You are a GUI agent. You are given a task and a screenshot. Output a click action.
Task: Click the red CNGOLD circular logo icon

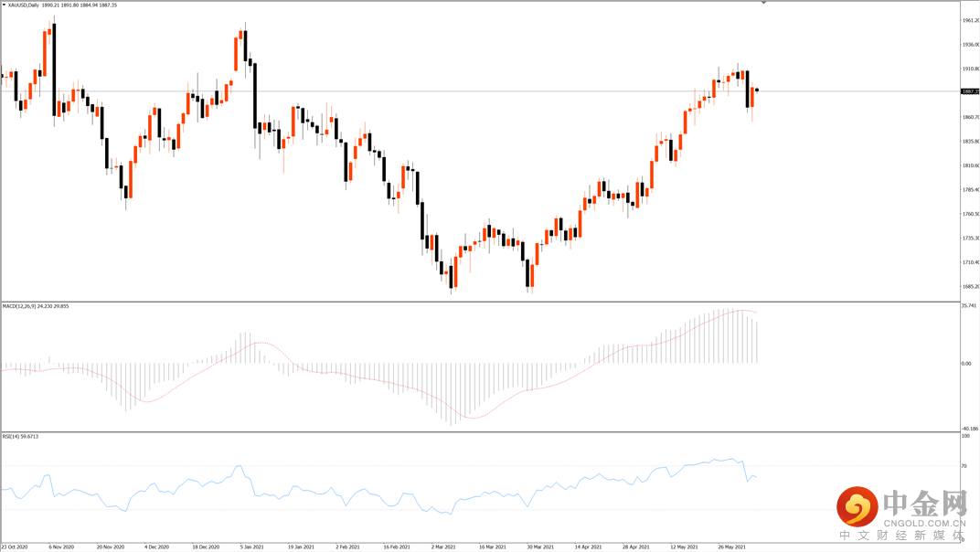click(x=857, y=506)
